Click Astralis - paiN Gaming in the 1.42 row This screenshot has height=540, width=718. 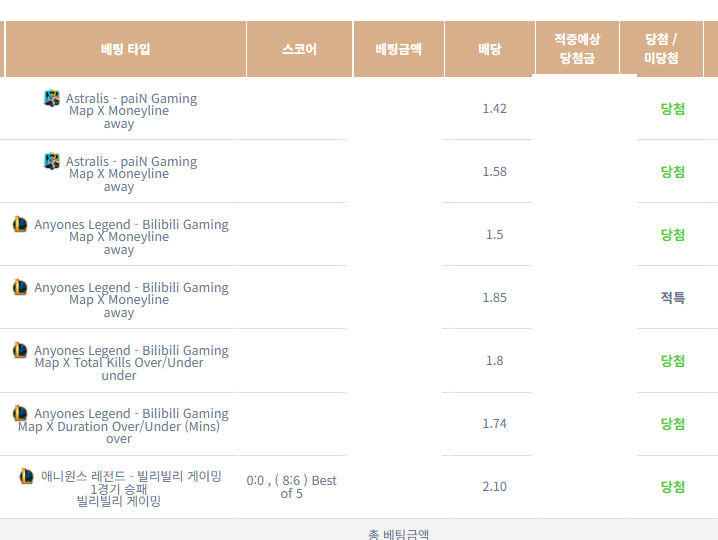pyautogui.click(x=131, y=98)
